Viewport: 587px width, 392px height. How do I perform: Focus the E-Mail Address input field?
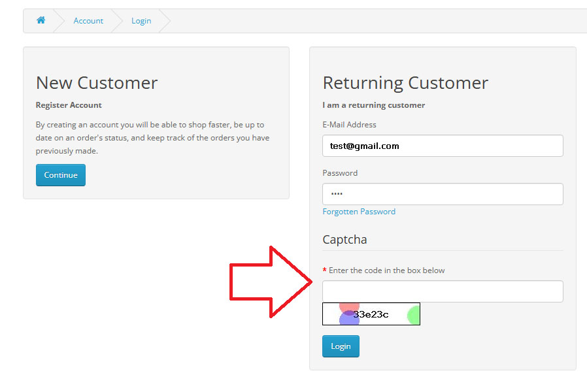(x=443, y=146)
